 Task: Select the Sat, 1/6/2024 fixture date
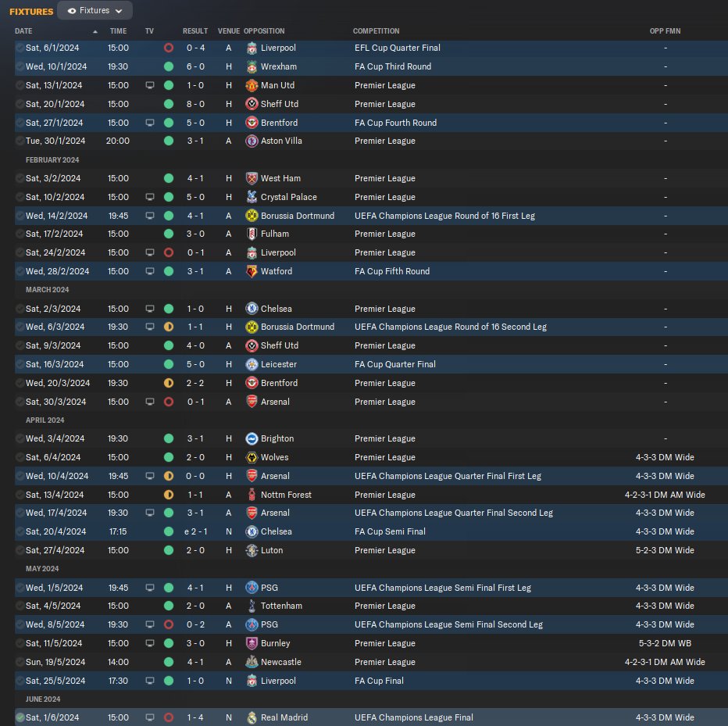click(52, 717)
